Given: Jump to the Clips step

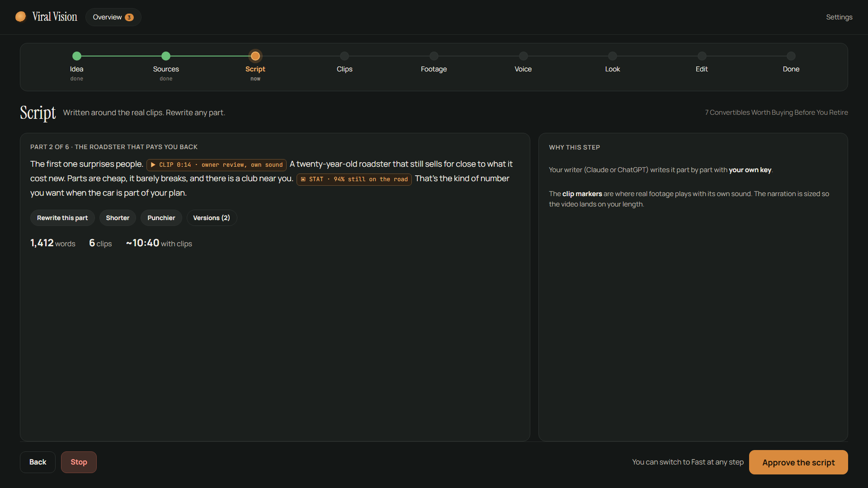Looking at the screenshot, I should [344, 56].
